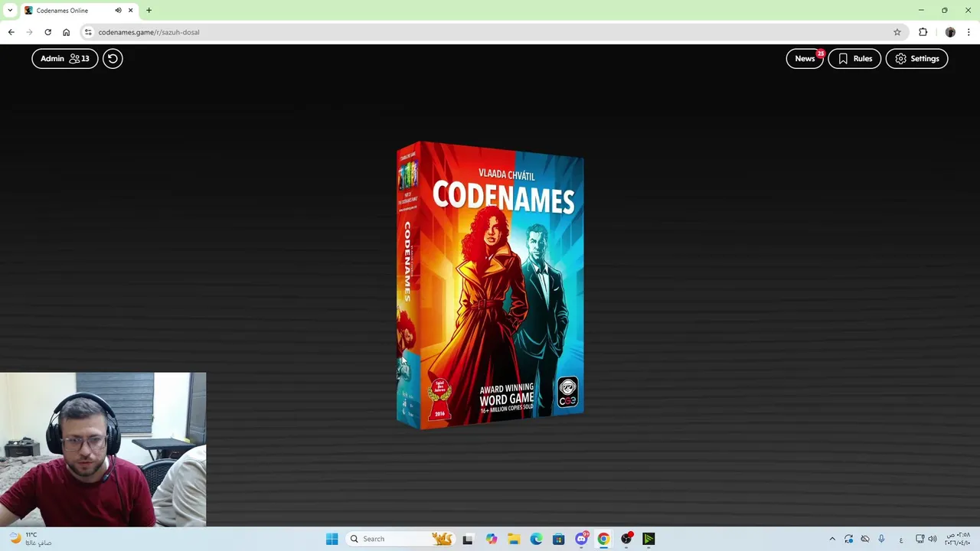Open the weather widget on taskbar
The width and height of the screenshot is (980, 551).
(30, 539)
